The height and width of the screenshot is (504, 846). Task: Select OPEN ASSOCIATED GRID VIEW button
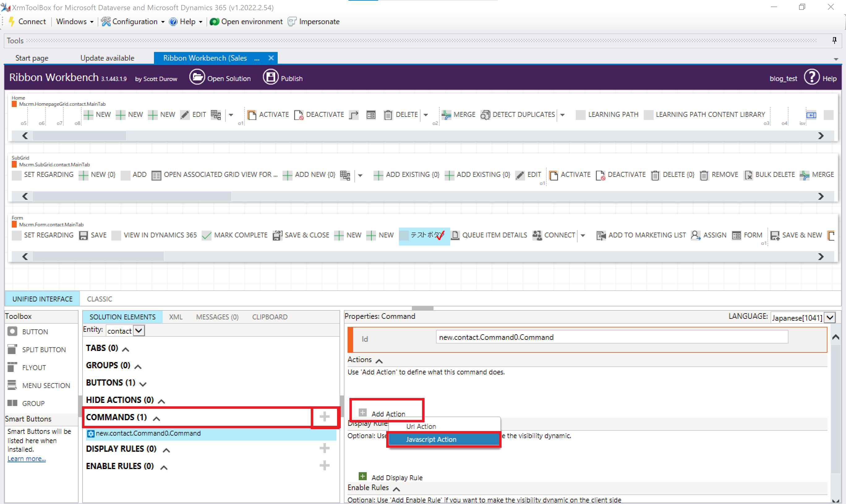(215, 175)
